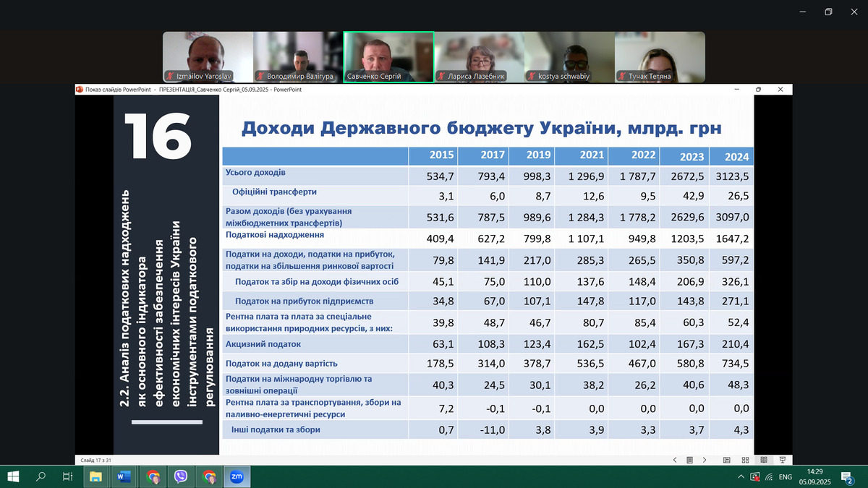Switch PowerPoint to Normal view

727,460
